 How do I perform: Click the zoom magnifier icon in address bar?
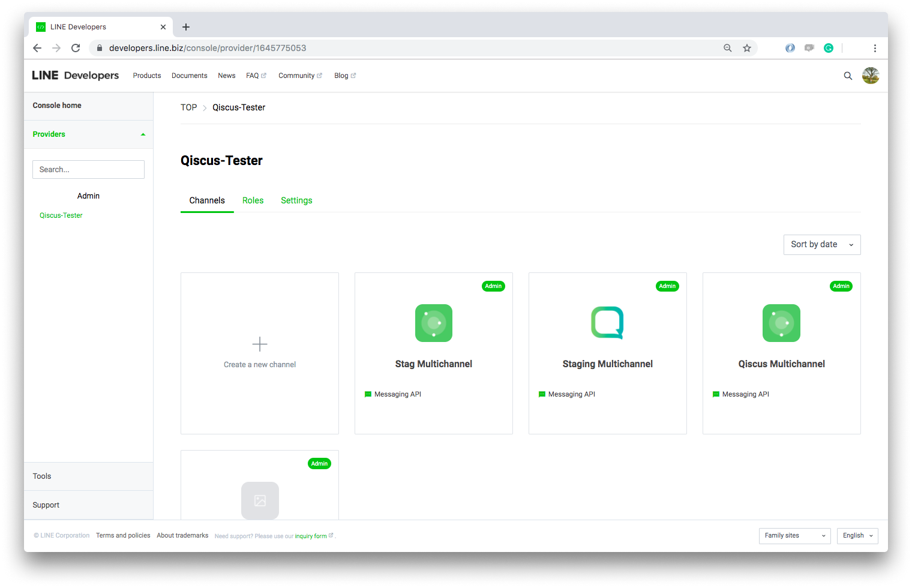[x=727, y=48]
